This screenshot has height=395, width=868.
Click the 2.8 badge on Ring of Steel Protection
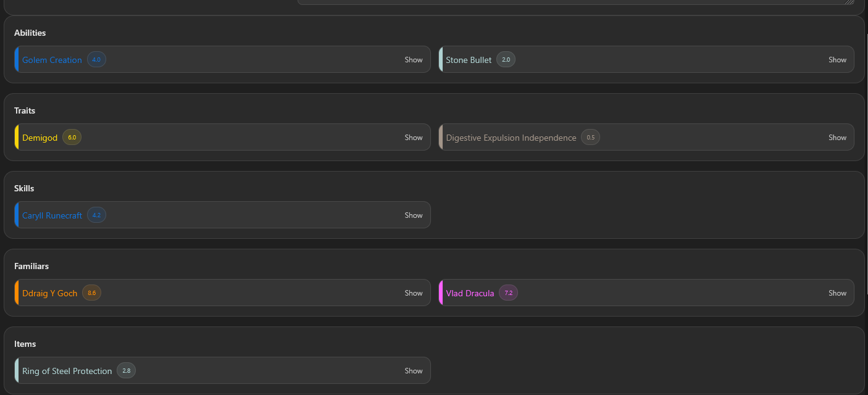coord(126,371)
